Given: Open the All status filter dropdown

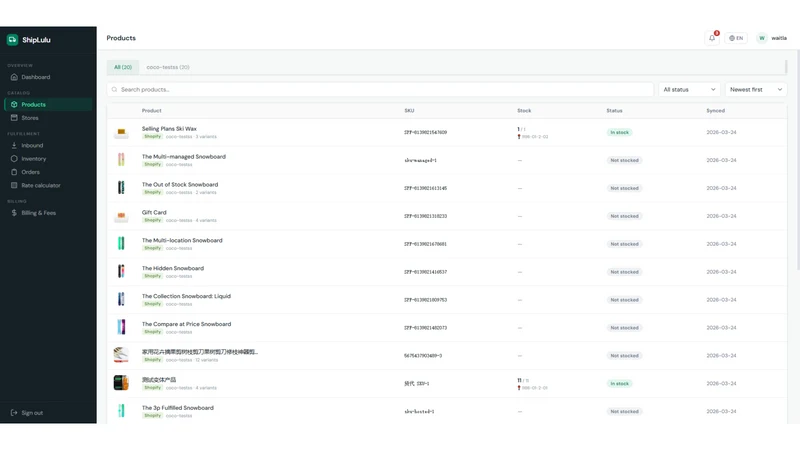Looking at the screenshot, I should click(x=689, y=89).
